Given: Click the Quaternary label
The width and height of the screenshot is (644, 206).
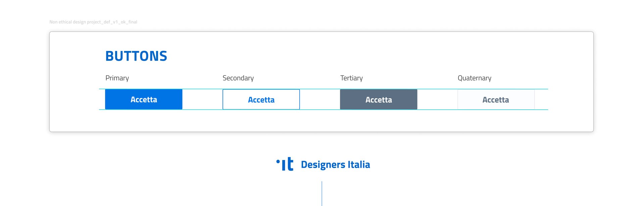Looking at the screenshot, I should pyautogui.click(x=475, y=78).
